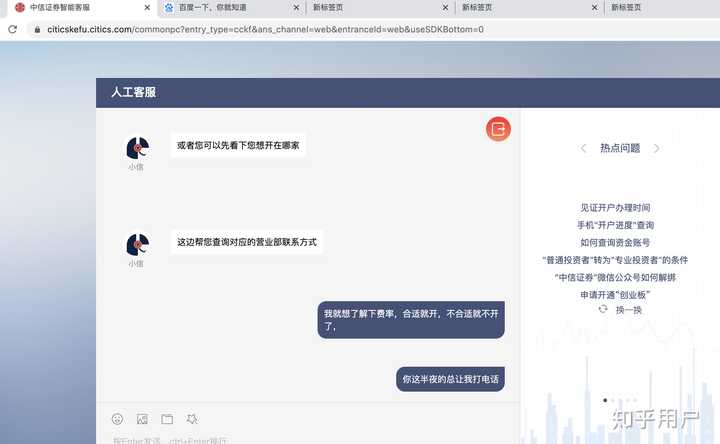The height and width of the screenshot is (444, 720).
Task: Close the 百度一下 browser tab
Action: [x=296, y=8]
